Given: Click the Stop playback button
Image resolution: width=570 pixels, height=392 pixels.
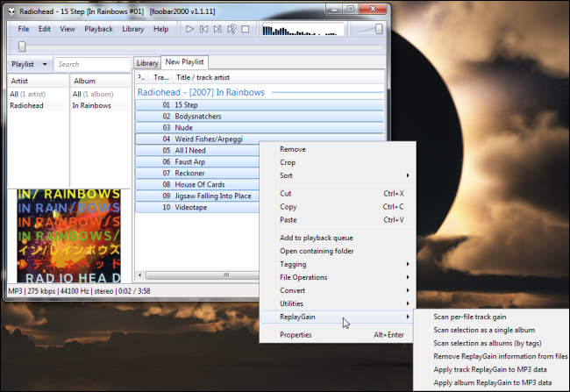Looking at the screenshot, I should [246, 29].
